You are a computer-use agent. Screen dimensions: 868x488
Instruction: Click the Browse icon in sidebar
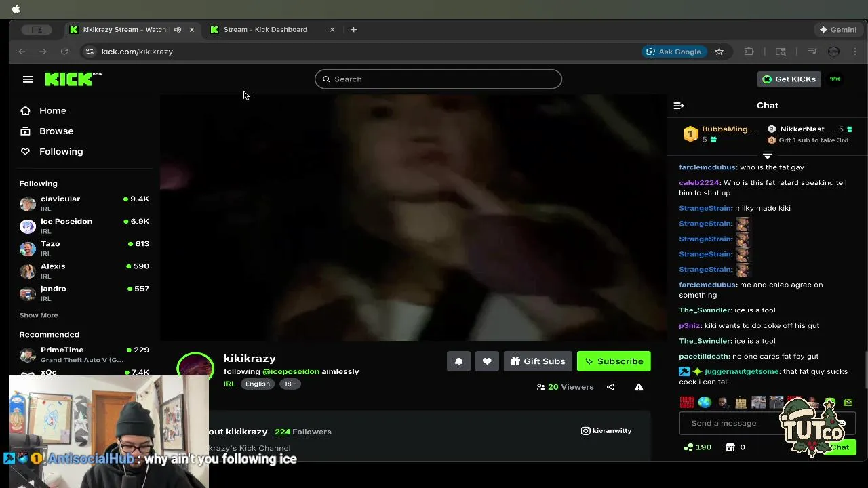point(25,131)
